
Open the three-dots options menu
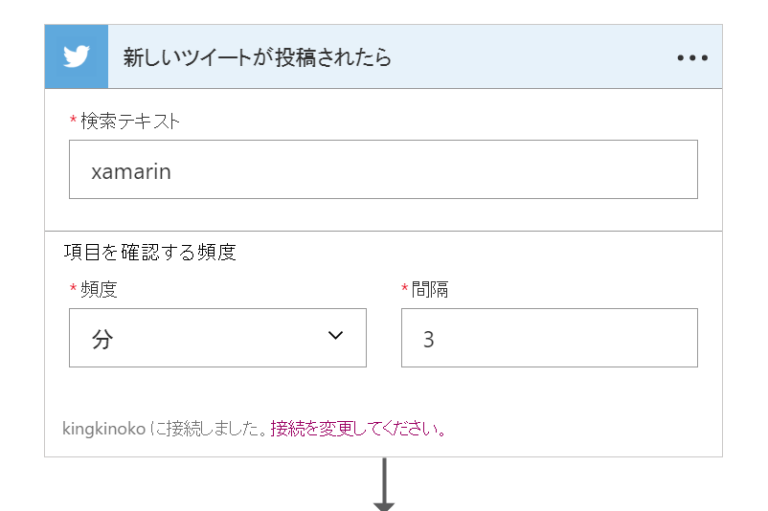692,58
